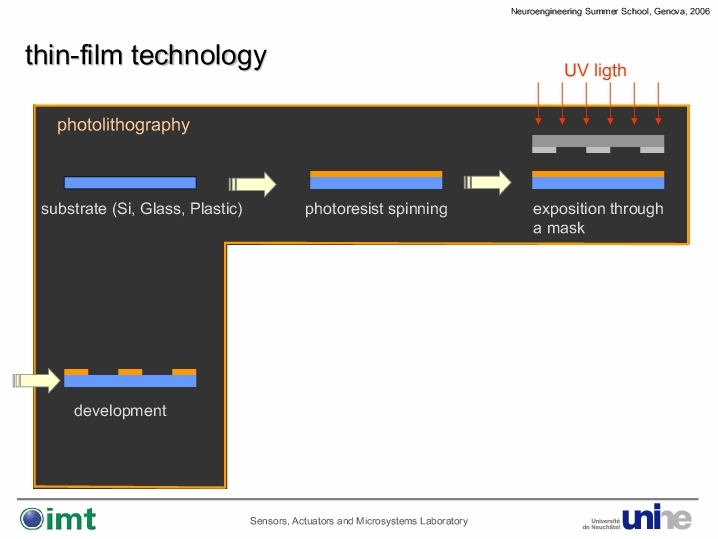This screenshot has height=539, width=718.
Task: Click the 'Sensors, Actuators and Microsystems Laboratory' footer
Action: [359, 521]
